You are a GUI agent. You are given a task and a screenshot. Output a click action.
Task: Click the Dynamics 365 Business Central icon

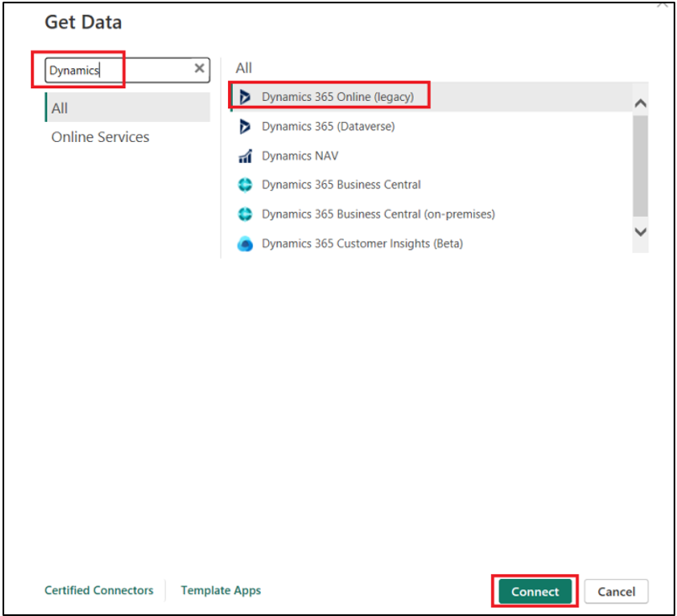pyautogui.click(x=246, y=185)
